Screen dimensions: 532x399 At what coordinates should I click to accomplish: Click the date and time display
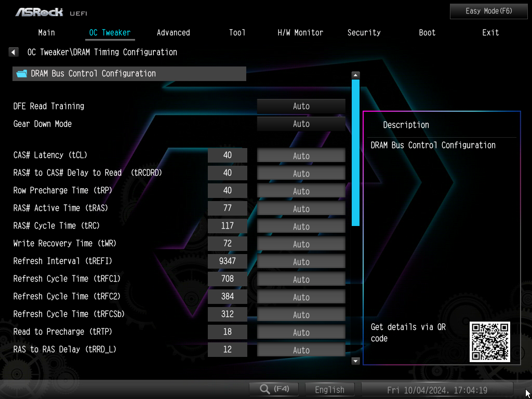point(436,390)
